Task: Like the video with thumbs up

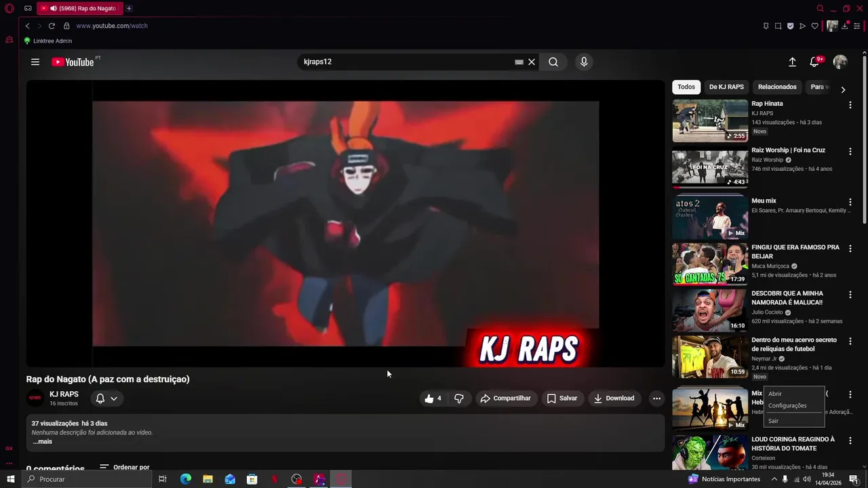Action: click(433, 399)
